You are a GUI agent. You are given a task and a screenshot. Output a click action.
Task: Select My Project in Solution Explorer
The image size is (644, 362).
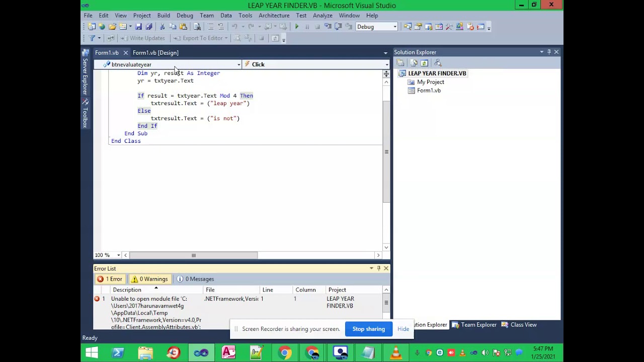[431, 82]
